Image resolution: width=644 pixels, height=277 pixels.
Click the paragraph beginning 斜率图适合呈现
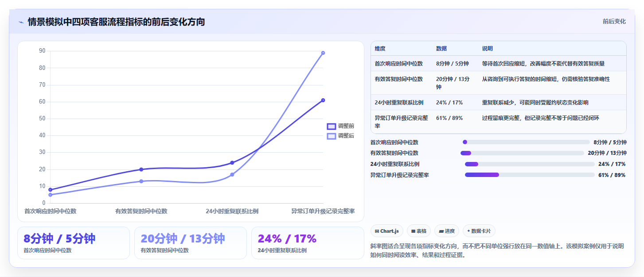click(497, 250)
